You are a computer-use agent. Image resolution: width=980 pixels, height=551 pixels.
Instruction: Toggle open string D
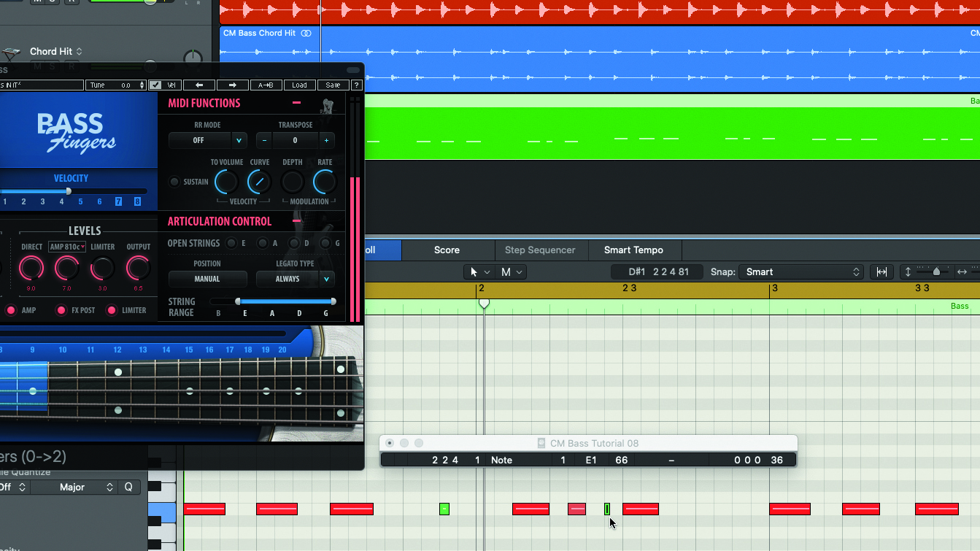295,243
